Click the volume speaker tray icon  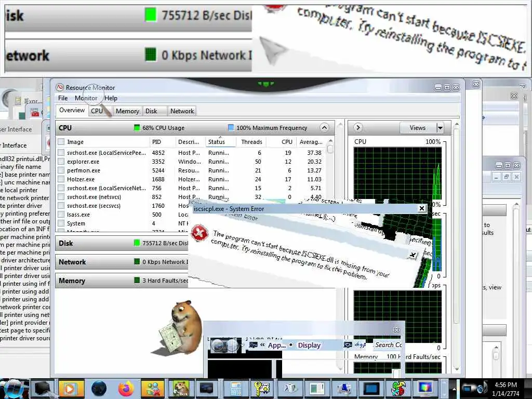[480, 389]
